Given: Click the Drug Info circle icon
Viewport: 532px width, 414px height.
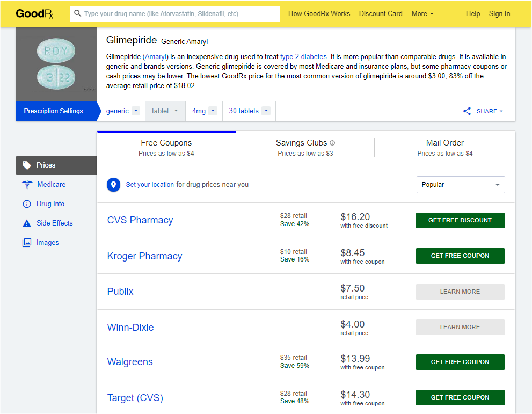Looking at the screenshot, I should (26, 204).
